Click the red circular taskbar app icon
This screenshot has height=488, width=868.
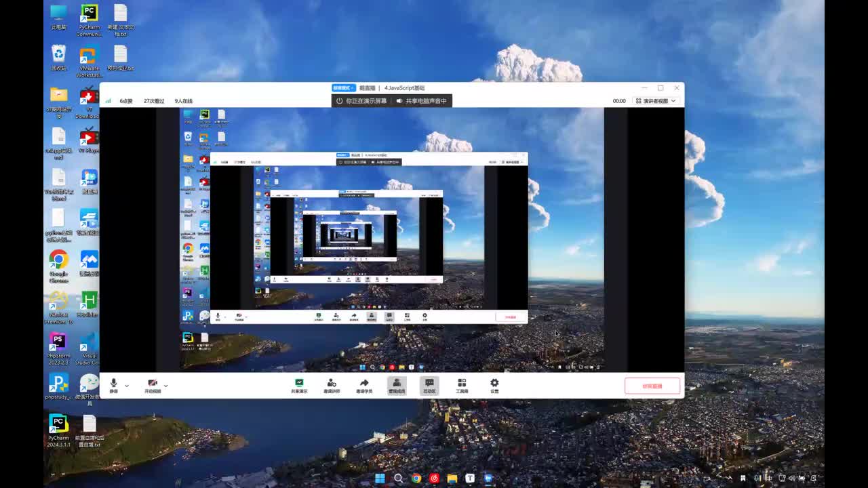pyautogui.click(x=434, y=478)
